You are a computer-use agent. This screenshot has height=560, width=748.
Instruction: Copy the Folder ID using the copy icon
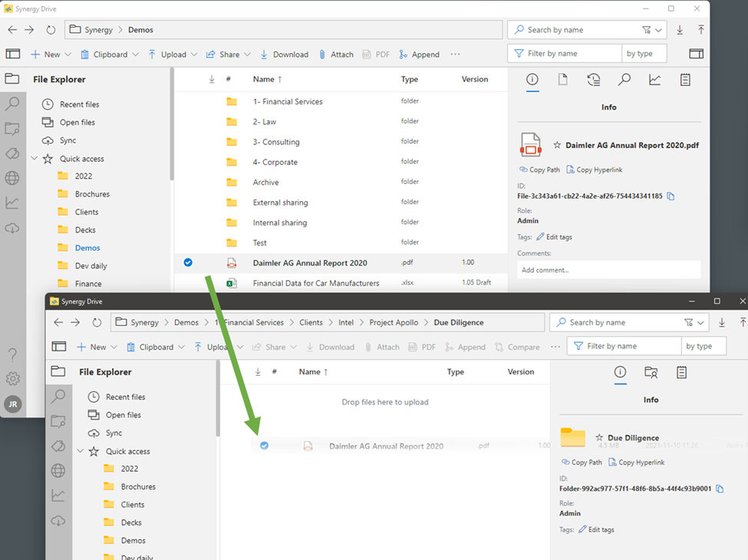[x=720, y=489]
